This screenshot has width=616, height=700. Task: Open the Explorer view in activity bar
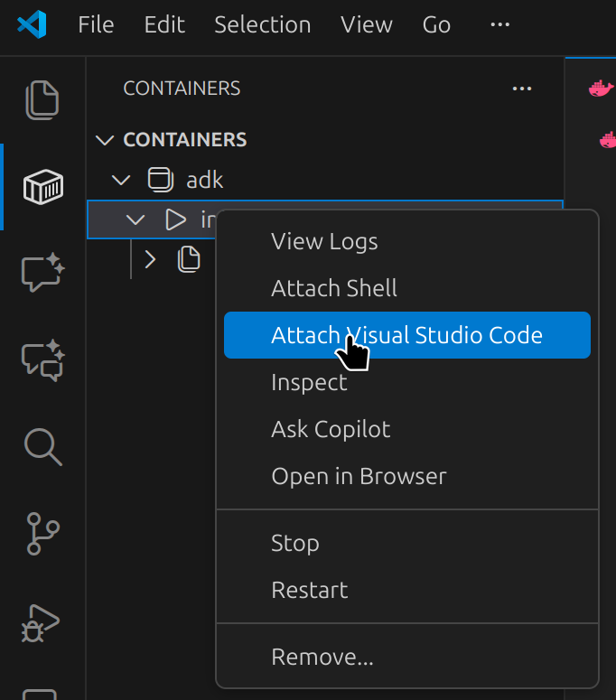coord(42,100)
